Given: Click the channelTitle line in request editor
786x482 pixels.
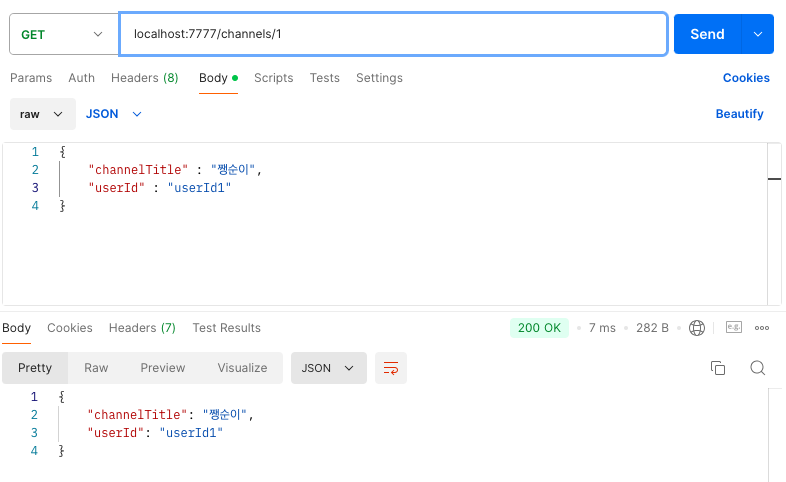Looking at the screenshot, I should click(x=175, y=169).
